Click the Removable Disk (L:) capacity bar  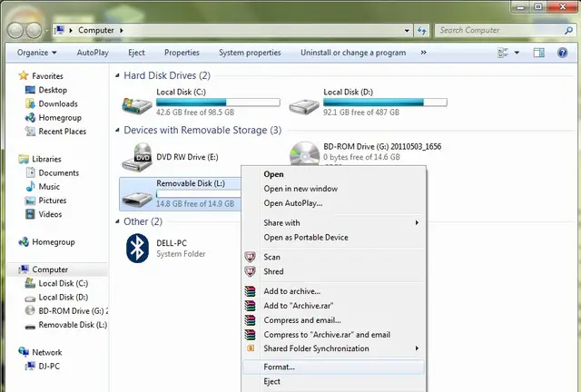[x=199, y=194]
